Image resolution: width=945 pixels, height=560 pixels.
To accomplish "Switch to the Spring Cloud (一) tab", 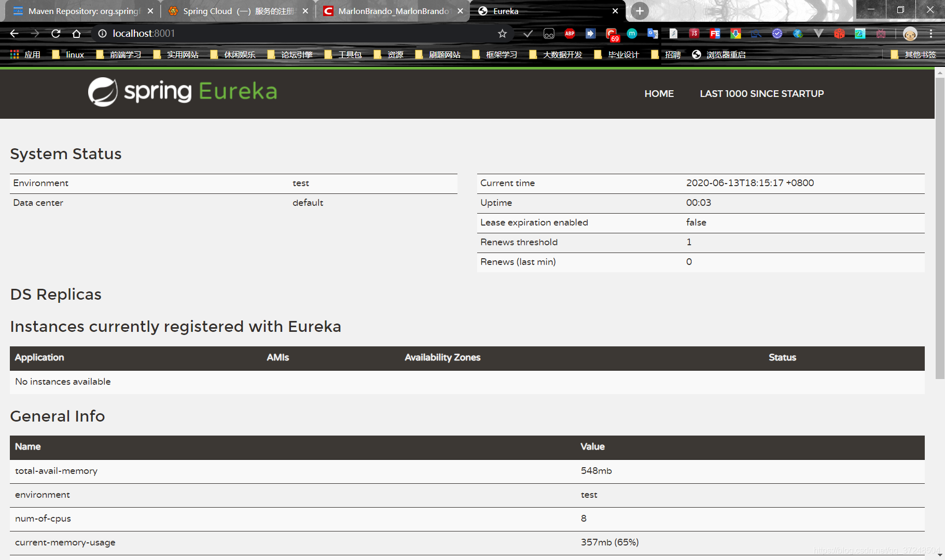I will point(239,11).
